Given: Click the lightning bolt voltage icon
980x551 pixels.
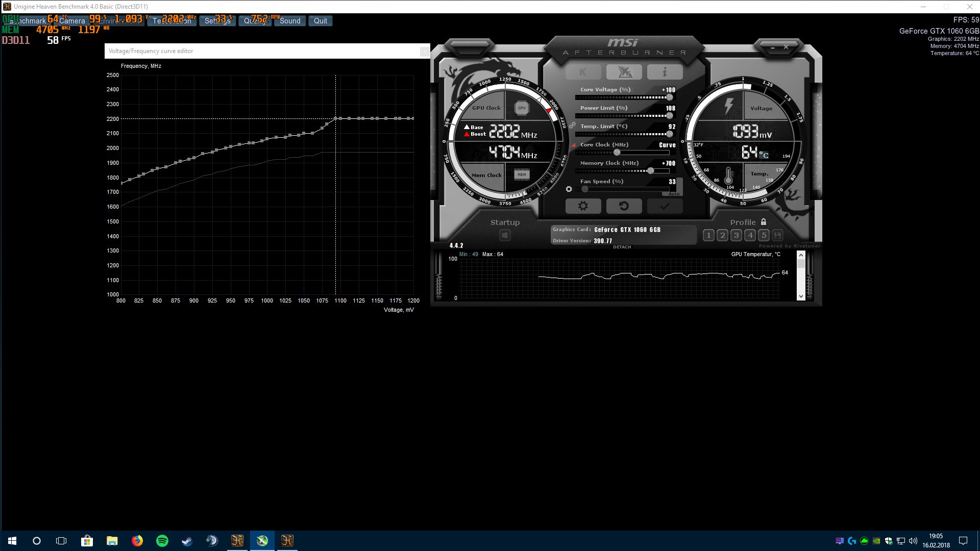Looking at the screenshot, I should point(729,106).
